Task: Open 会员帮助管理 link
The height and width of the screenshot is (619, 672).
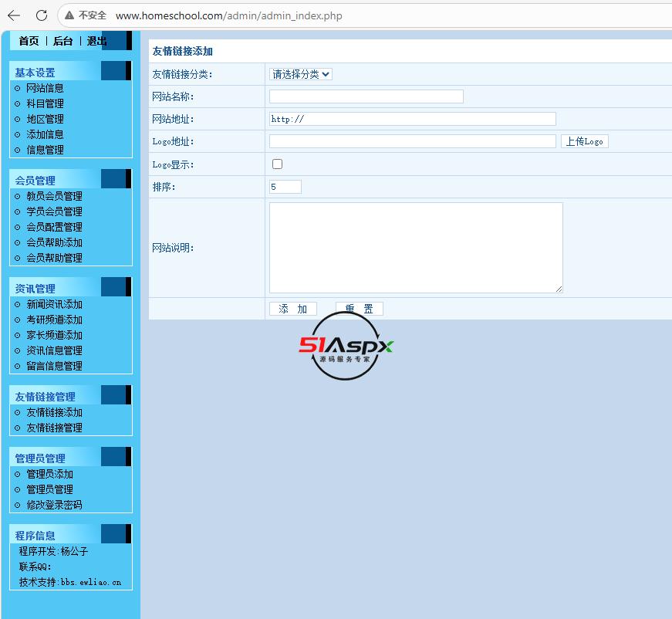Action: 55,258
